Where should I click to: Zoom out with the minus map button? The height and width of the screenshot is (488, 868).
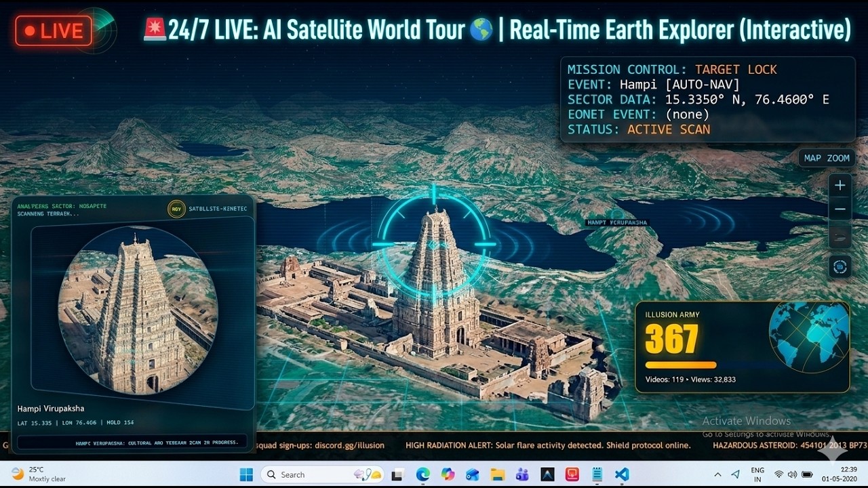[840, 209]
